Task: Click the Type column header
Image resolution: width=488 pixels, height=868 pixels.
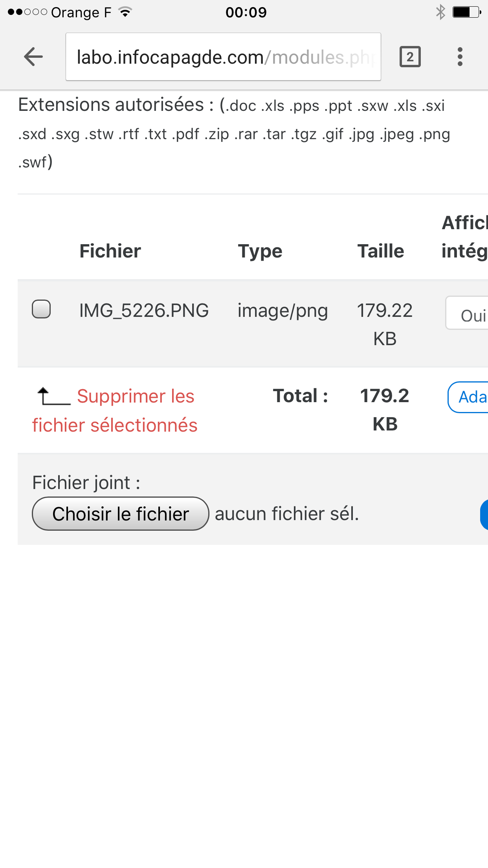Action: coord(260,252)
